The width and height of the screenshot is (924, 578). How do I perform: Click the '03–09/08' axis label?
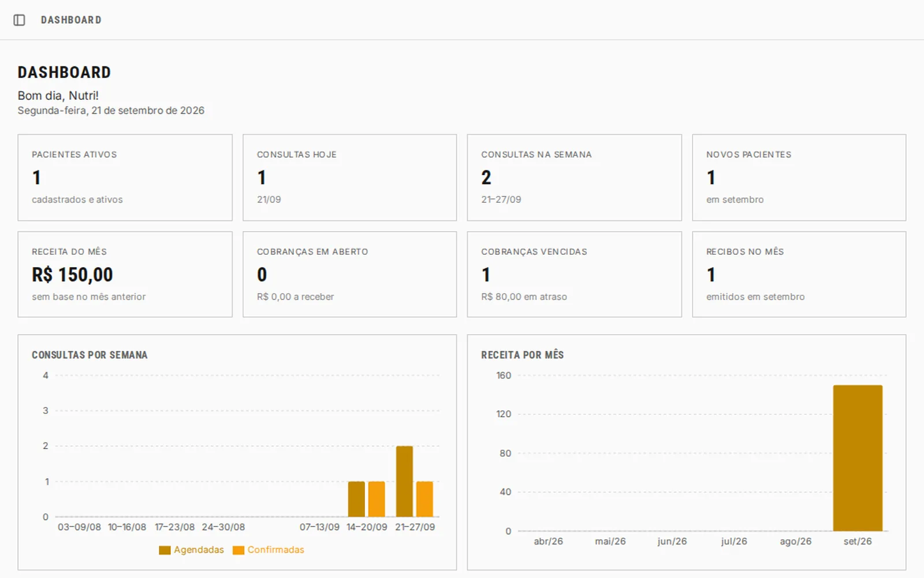click(x=79, y=527)
